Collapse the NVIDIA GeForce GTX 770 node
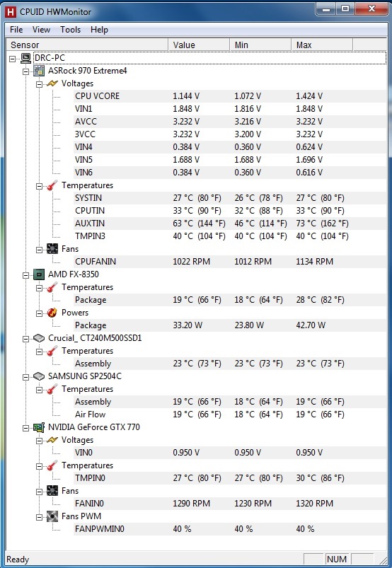 [25, 428]
